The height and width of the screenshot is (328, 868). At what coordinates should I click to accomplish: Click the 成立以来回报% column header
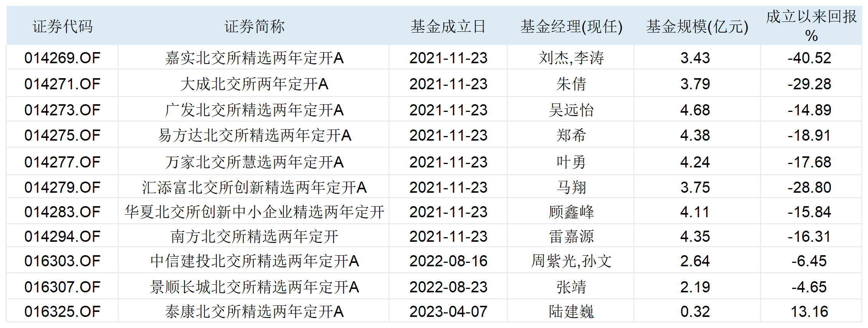point(811,26)
